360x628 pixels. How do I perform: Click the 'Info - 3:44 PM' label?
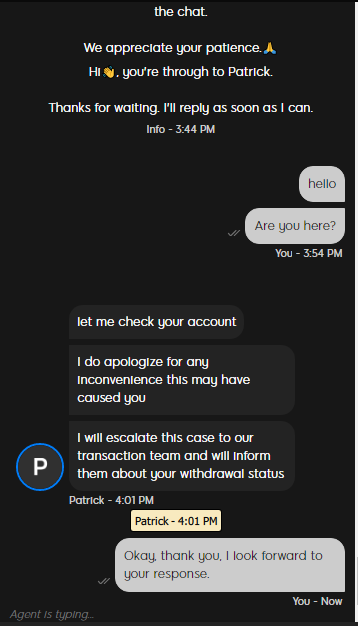[181, 129]
